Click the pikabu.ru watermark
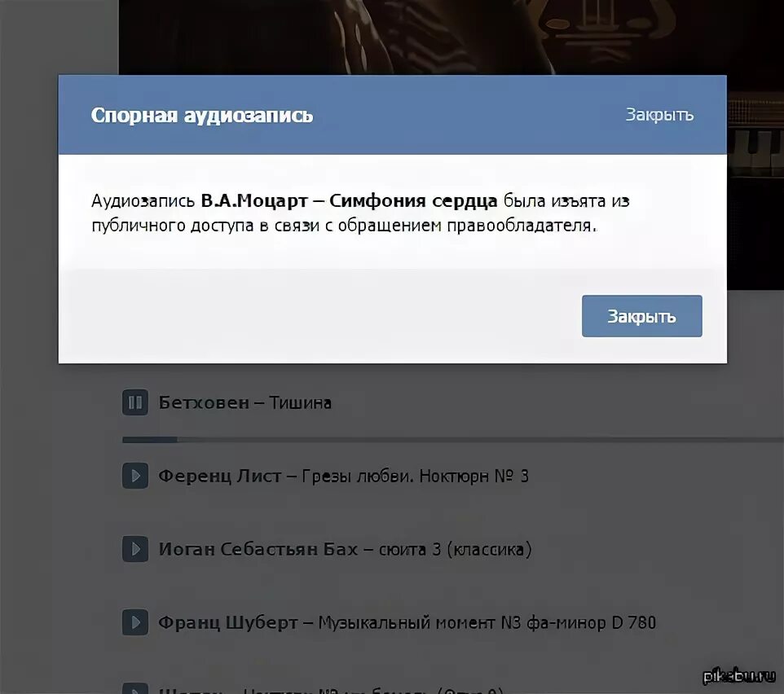 (739, 676)
